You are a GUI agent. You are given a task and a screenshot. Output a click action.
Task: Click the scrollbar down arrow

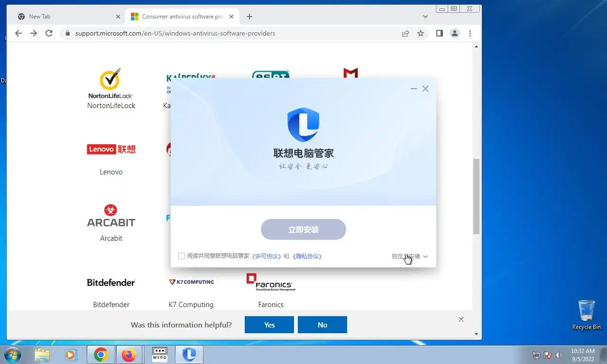477,334
